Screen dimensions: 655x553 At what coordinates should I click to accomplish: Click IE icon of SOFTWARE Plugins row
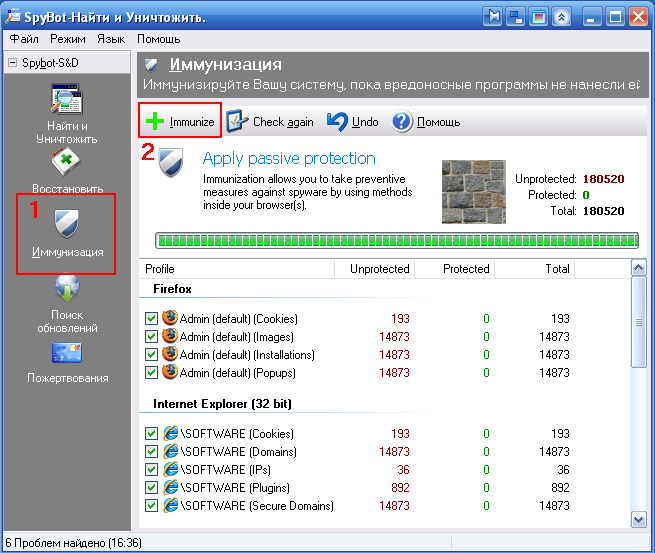(x=170, y=487)
